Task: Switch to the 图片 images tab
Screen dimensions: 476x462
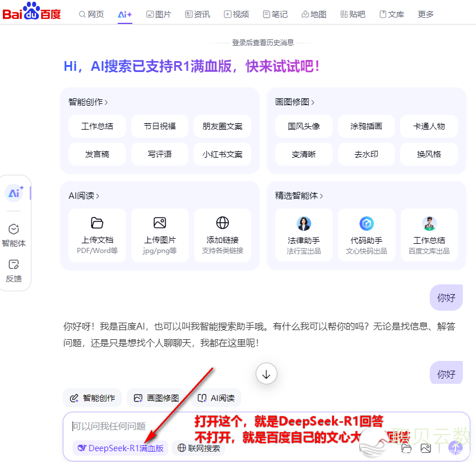Action: pyautogui.click(x=159, y=14)
